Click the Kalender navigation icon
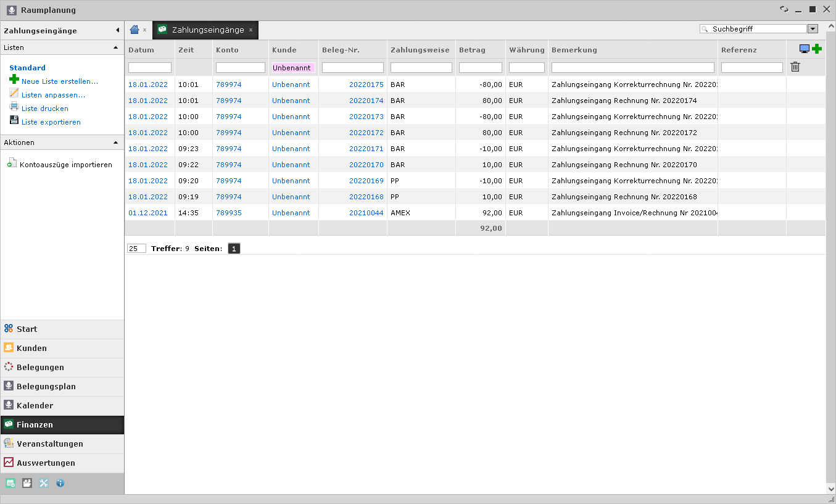The width and height of the screenshot is (836, 504). [x=9, y=405]
